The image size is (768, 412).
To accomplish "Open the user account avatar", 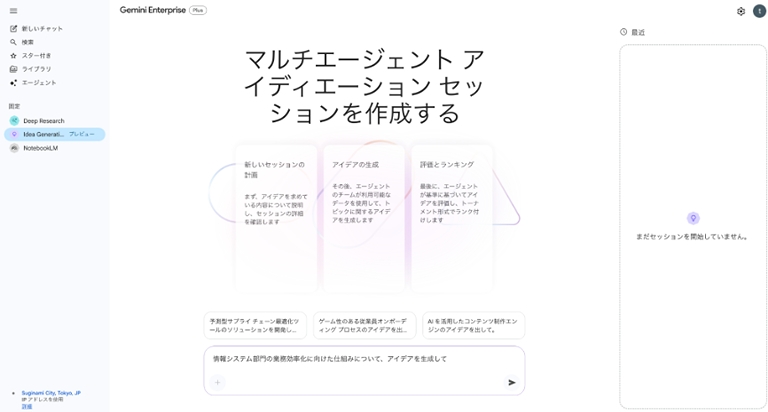I will click(x=759, y=11).
